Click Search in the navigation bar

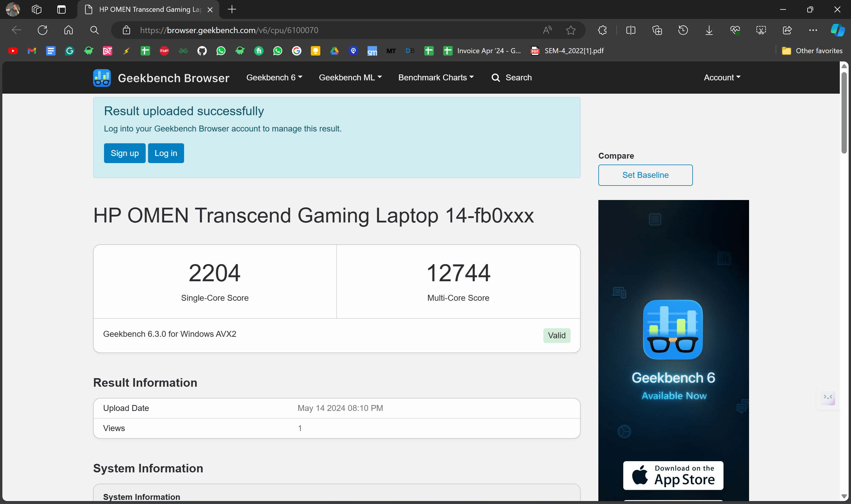coord(512,77)
